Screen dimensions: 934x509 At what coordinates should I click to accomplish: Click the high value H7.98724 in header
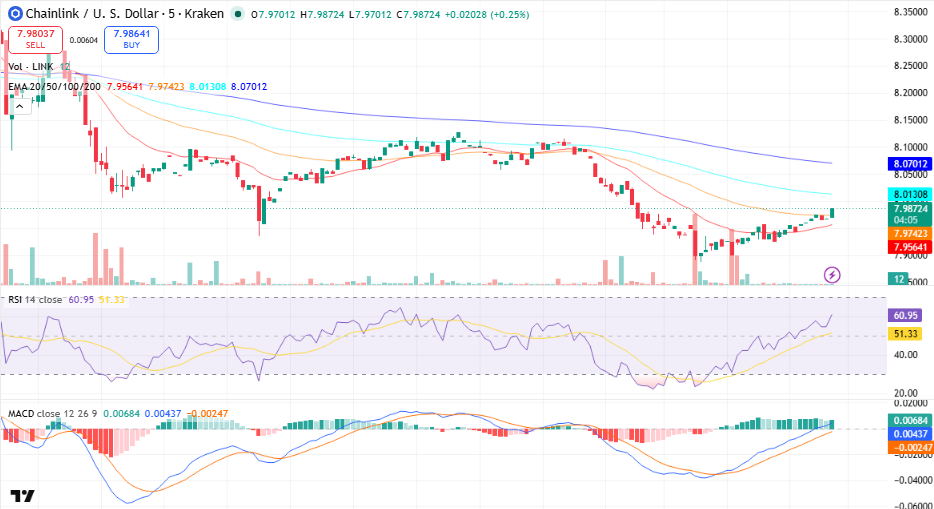[322, 14]
